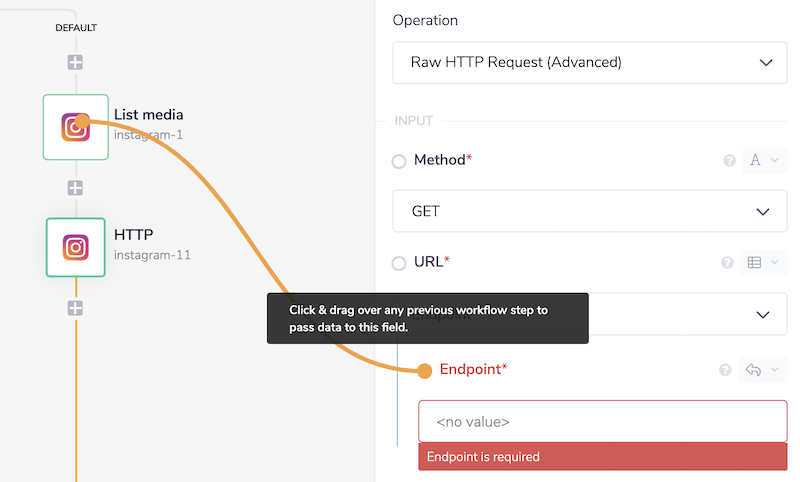
Task: Select the List media Instagram step icon
Action: pos(76,127)
